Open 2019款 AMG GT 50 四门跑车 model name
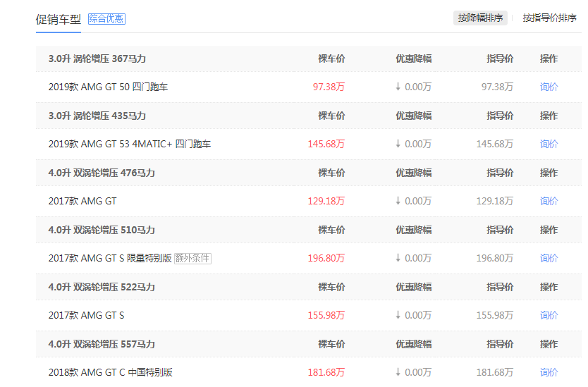The image size is (588, 387). [x=108, y=87]
